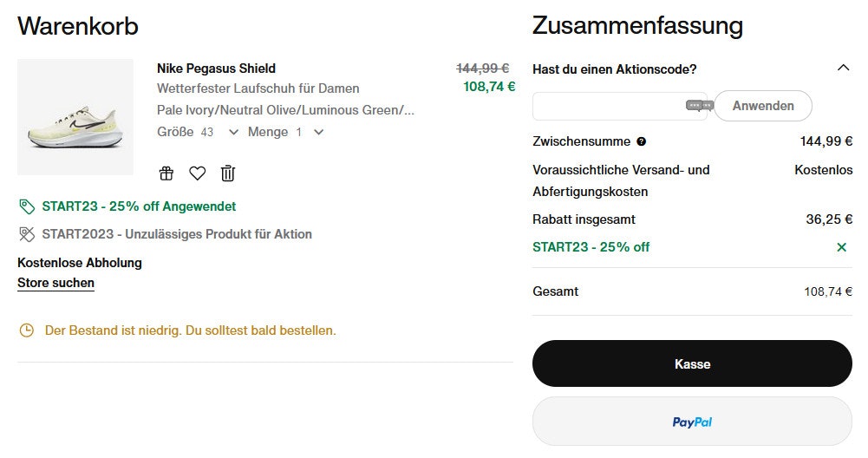Click the Wetterfester Laufschuh für Damen description
Image resolution: width=868 pixels, height=458 pixels.
point(258,88)
